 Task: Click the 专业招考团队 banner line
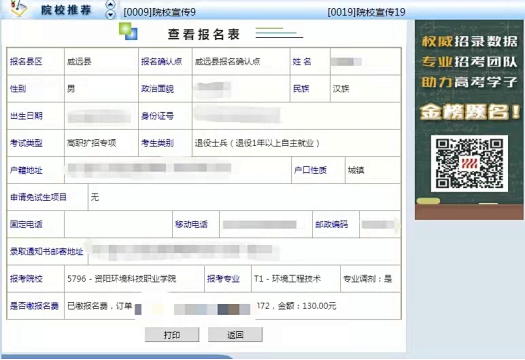point(469,62)
